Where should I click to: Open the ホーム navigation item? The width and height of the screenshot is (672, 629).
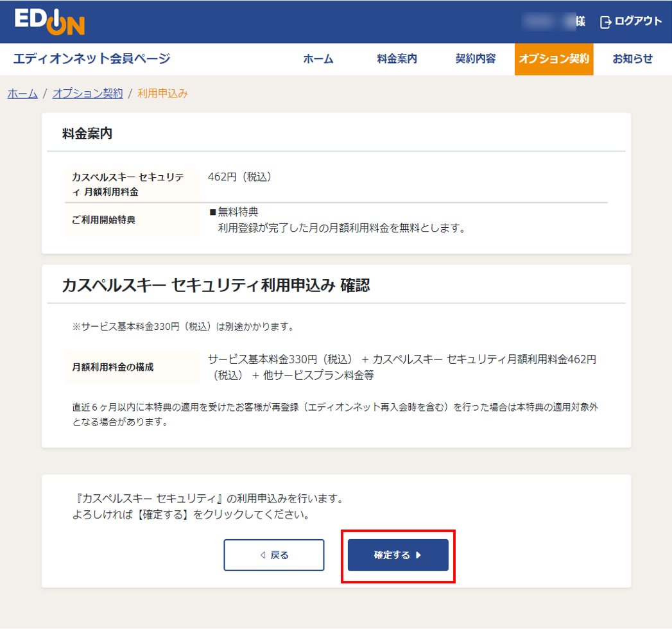coord(318,59)
